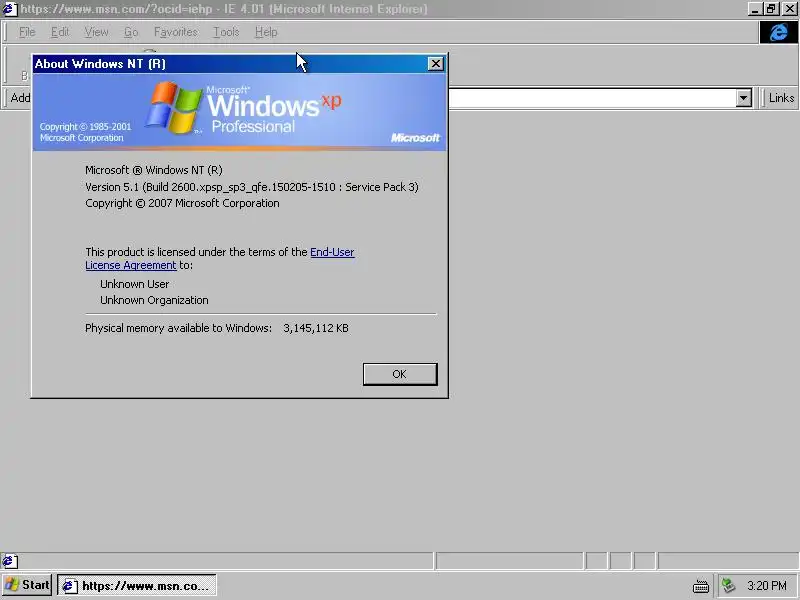The height and width of the screenshot is (600, 800).
Task: Click 'Copyright © 2007 Microsoft Corporation' text
Action: [x=182, y=203]
